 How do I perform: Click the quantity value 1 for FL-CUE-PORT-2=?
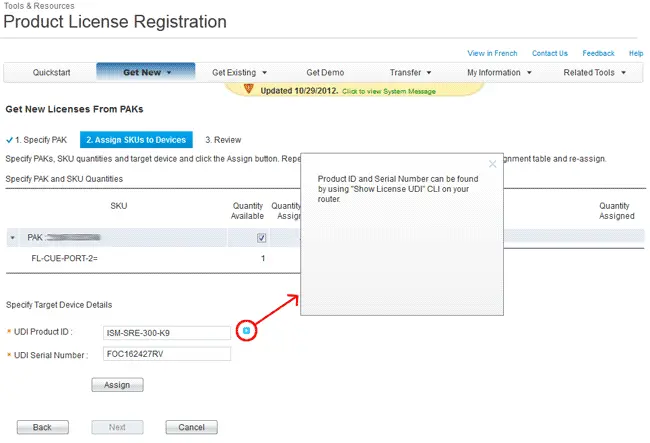(x=263, y=259)
